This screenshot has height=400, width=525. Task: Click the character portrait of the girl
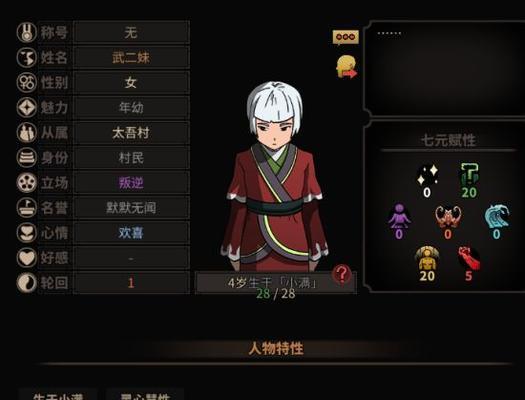[x=275, y=176]
